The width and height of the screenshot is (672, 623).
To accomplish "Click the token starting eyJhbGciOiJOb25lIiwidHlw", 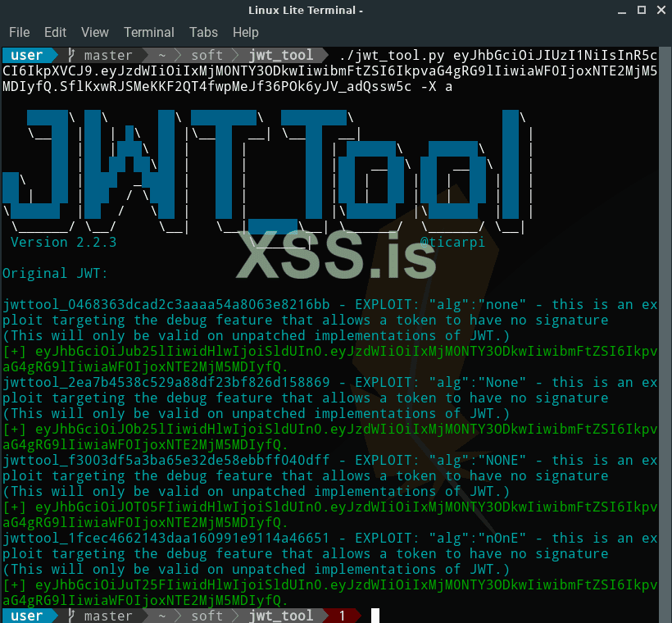I will point(330,437).
